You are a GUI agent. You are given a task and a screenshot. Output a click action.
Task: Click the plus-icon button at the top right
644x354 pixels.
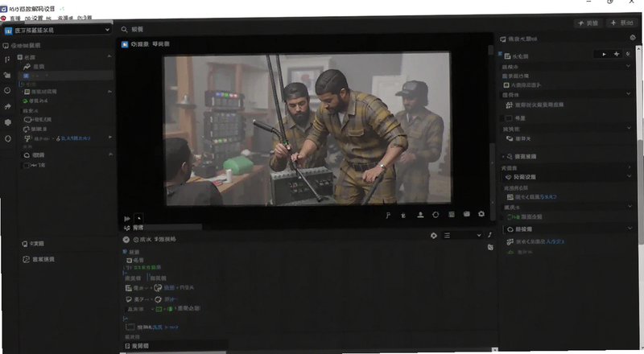coord(621,23)
